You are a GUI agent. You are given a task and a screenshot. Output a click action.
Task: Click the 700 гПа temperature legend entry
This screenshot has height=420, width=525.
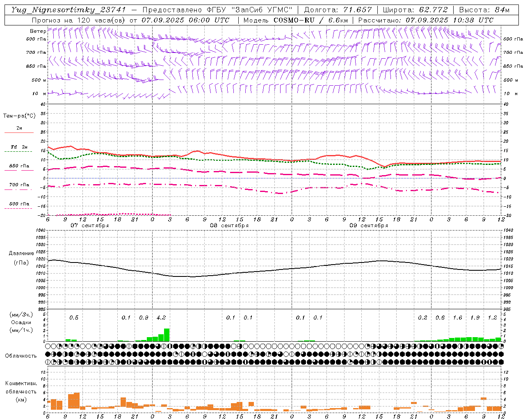(19, 185)
